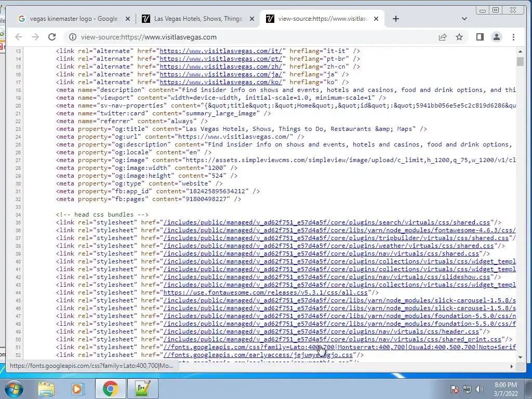Viewport: 532px width, 399px height.
Task: Open Chrome's three-dot menu
Action: tap(513, 37)
